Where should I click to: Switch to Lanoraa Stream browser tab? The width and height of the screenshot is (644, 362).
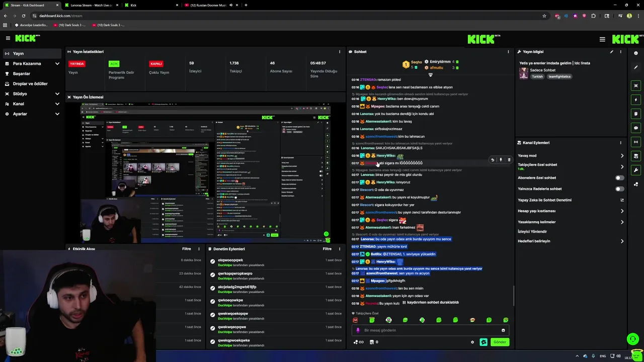[91, 5]
